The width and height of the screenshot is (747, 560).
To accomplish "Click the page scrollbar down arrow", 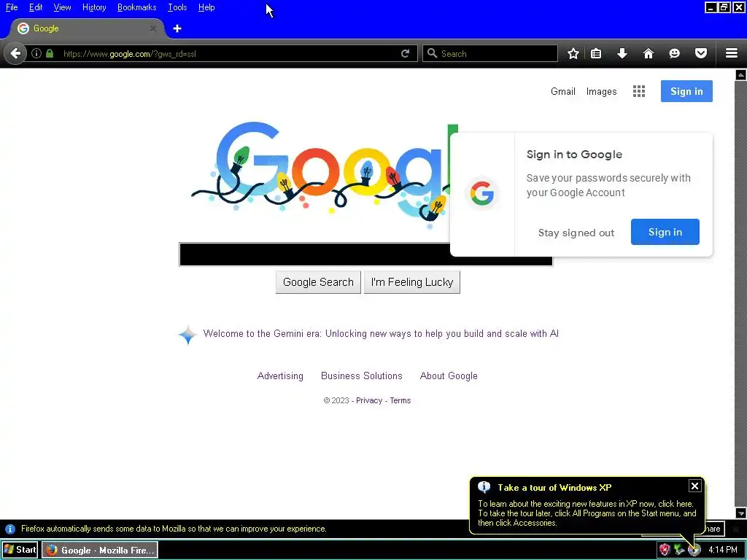I will [741, 513].
